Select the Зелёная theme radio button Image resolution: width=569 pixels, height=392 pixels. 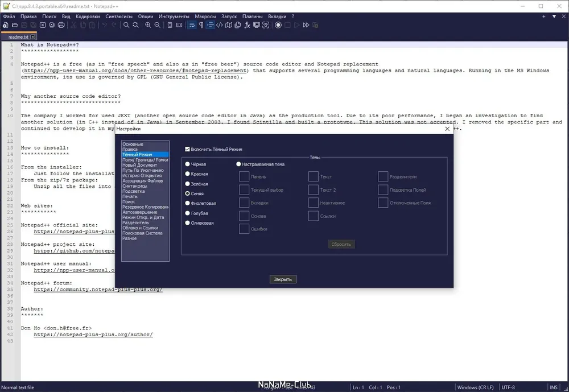pyautogui.click(x=187, y=184)
